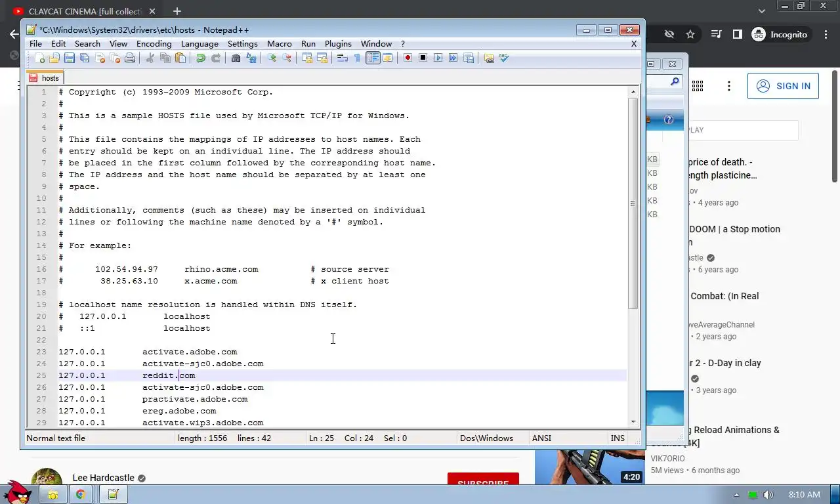Screen dimensions: 840x504
Task: Click the 'Ln : 25' status bar entry
Action: click(x=322, y=438)
